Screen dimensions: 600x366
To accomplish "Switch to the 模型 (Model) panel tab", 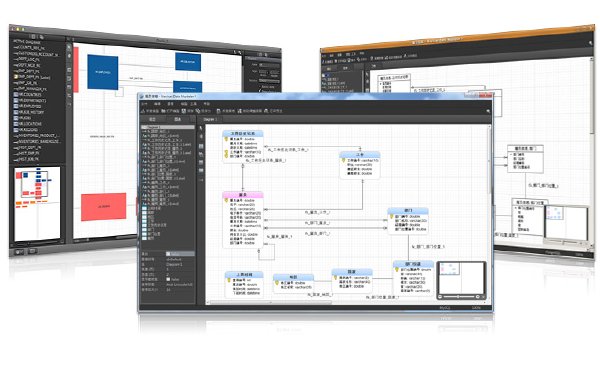I will (x=152, y=119).
